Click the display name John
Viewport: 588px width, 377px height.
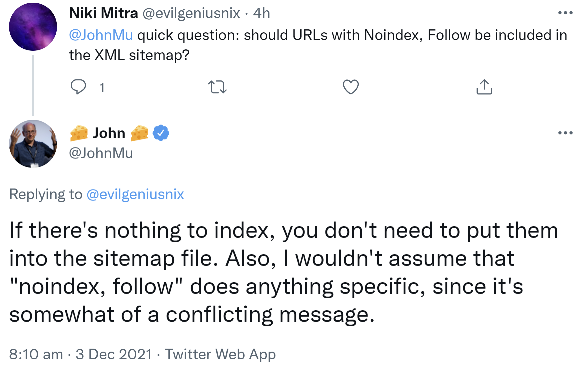click(x=108, y=132)
